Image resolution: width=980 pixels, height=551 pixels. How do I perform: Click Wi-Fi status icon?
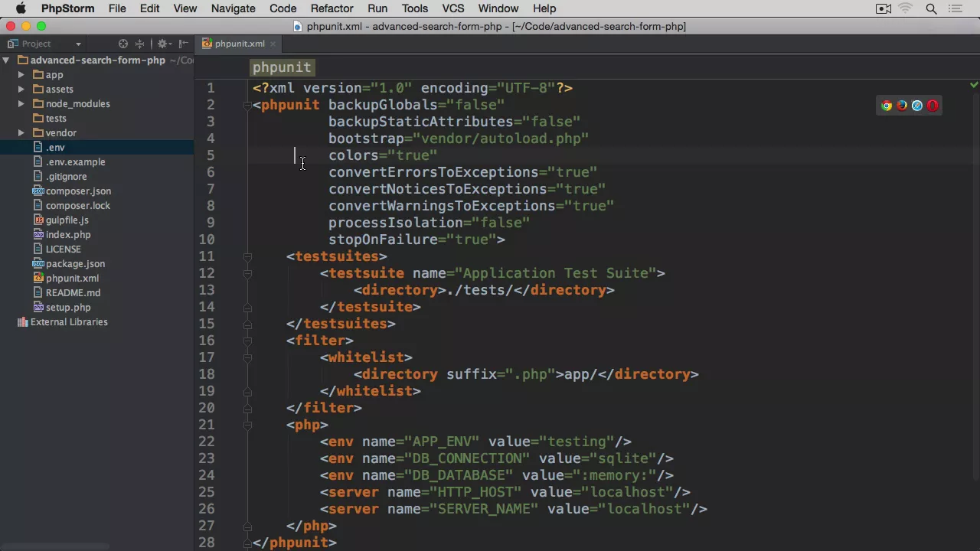[906, 8]
